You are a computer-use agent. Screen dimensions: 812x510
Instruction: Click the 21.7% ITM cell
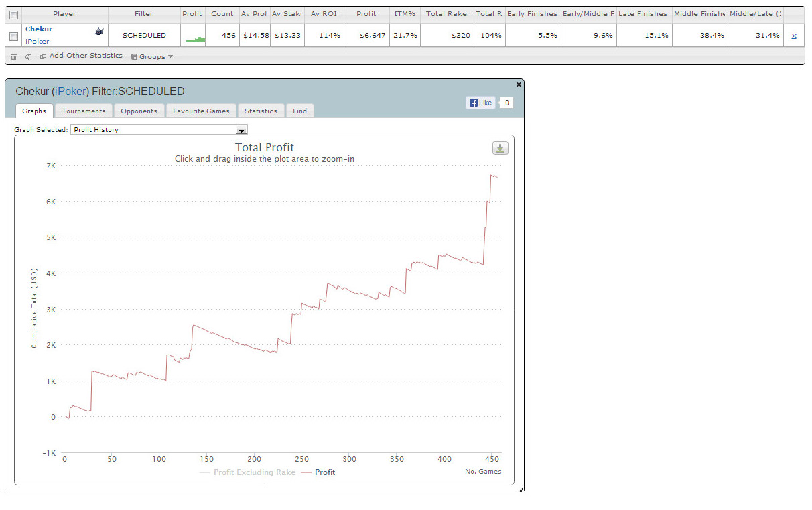tap(405, 36)
